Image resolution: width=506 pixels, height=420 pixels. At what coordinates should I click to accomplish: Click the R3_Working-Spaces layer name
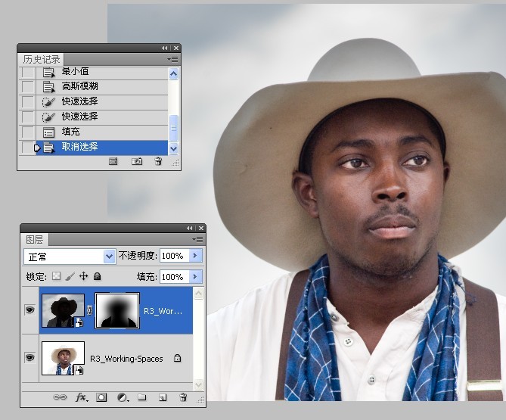coord(126,359)
